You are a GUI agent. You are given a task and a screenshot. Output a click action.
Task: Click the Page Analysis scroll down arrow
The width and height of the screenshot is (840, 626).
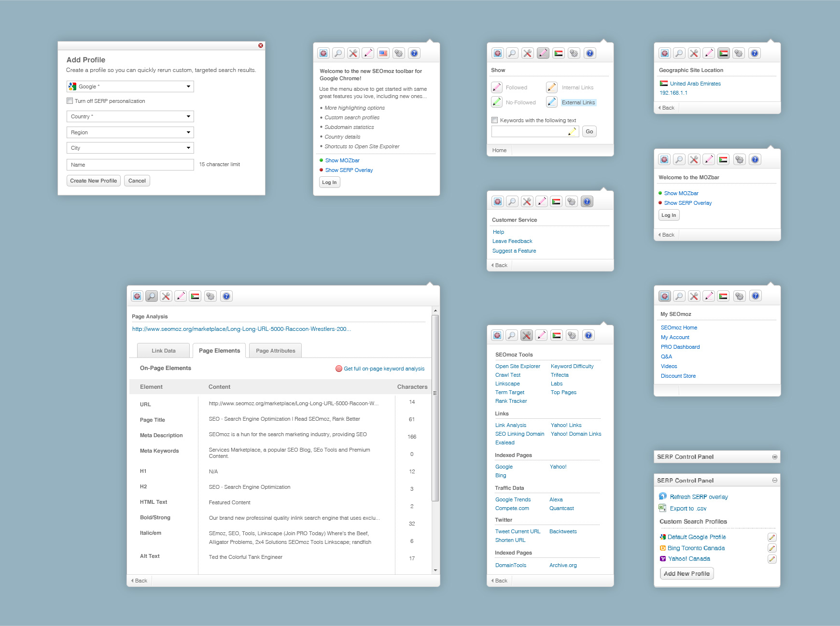pos(435,570)
